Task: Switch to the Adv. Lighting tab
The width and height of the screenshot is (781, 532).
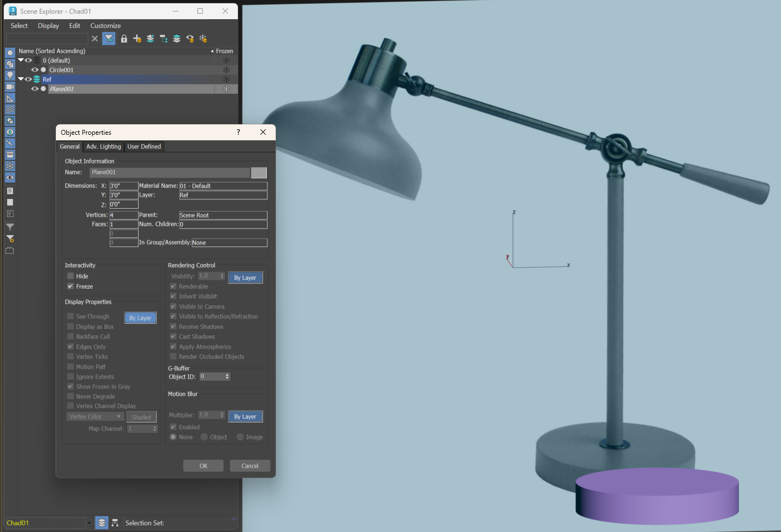Action: click(x=104, y=146)
